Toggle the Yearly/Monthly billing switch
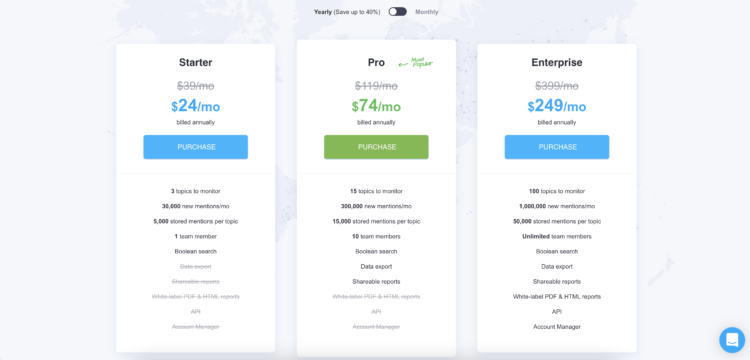This screenshot has width=750, height=360. point(397,11)
